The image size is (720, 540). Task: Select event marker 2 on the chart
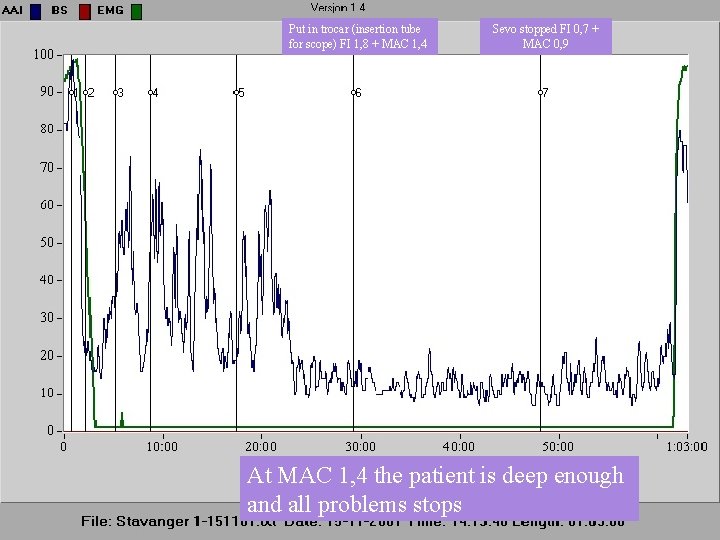89,93
